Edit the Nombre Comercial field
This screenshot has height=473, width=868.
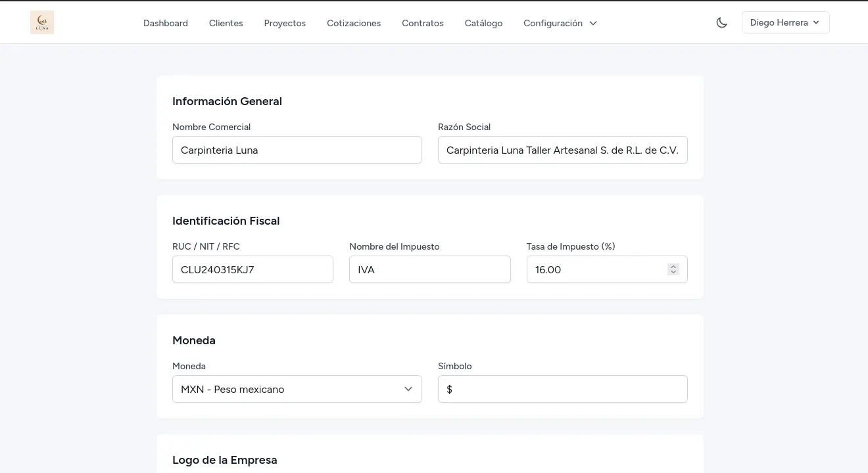point(297,150)
